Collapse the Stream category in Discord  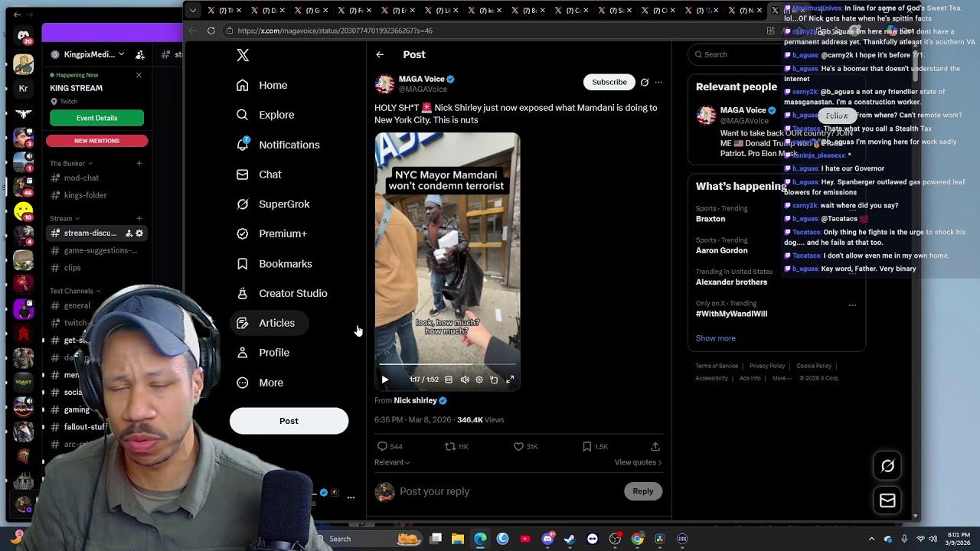(x=64, y=218)
